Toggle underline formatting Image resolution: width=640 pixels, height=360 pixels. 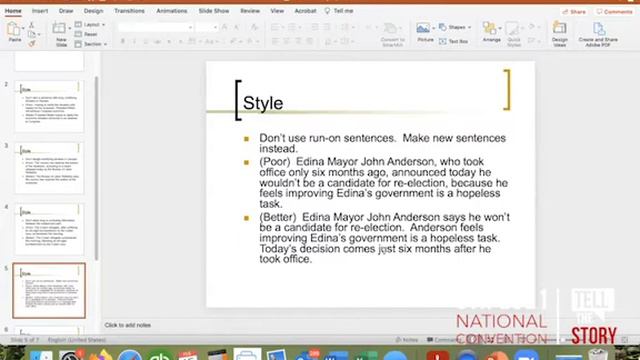pos(145,41)
